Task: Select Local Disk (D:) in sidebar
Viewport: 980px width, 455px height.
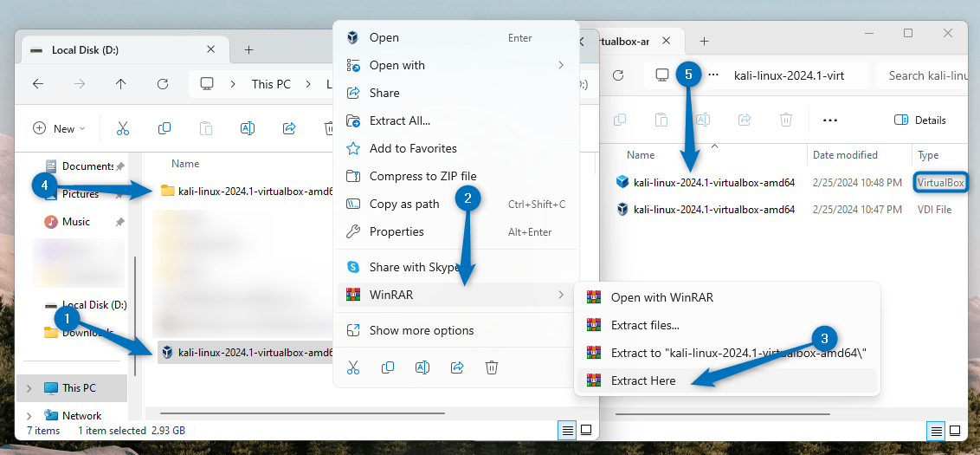Action: 87,305
